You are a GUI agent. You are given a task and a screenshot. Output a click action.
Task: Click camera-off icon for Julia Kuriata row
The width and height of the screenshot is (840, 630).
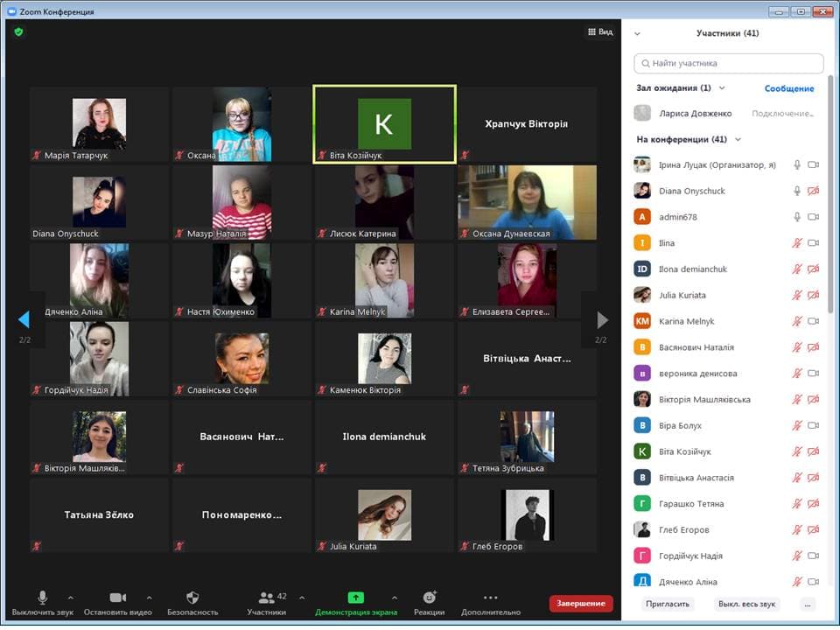813,295
